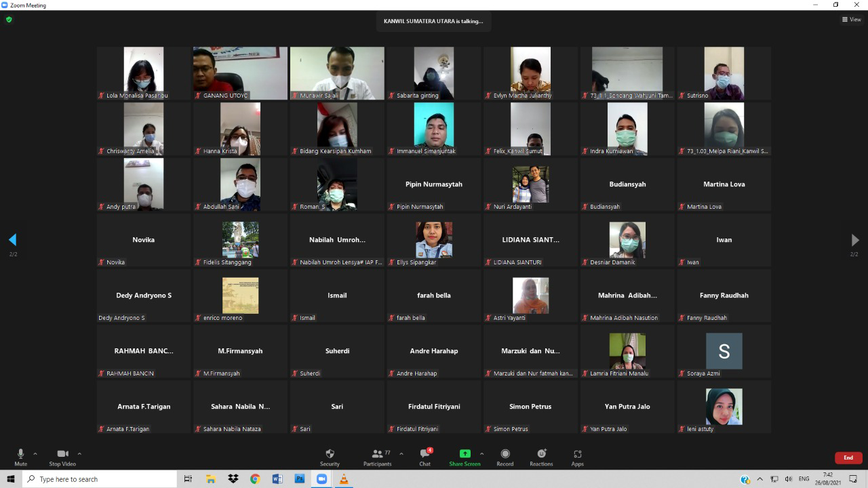
Task: Click the red End meeting button
Action: click(848, 457)
